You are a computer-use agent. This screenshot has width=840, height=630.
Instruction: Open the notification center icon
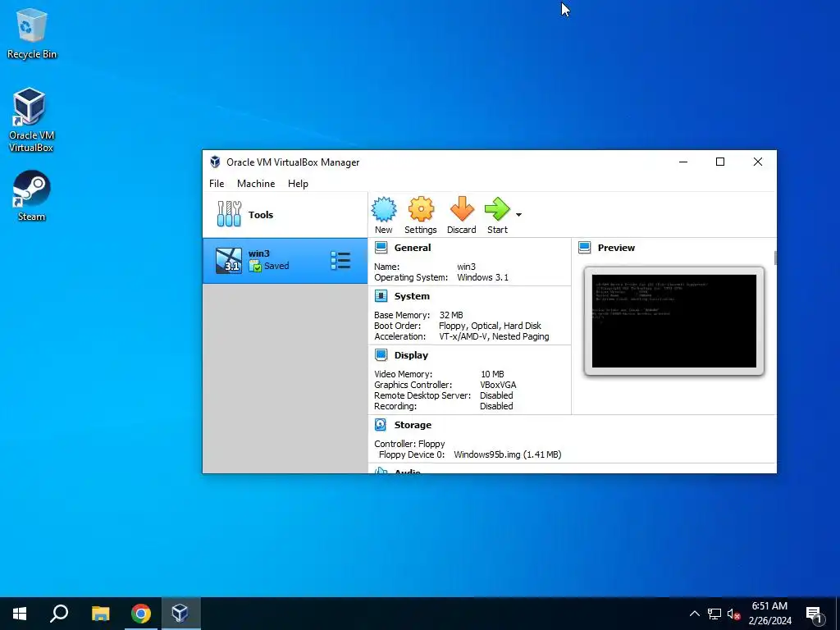point(815,614)
